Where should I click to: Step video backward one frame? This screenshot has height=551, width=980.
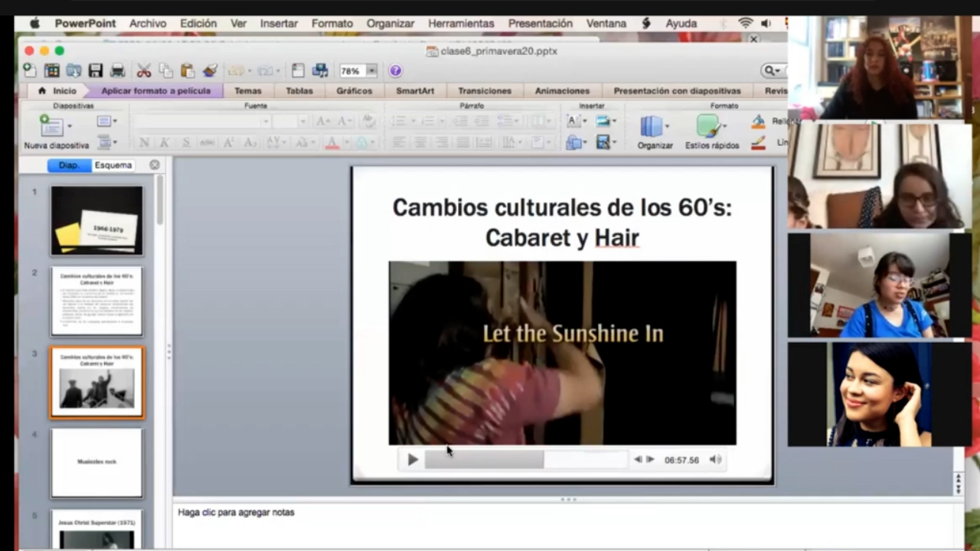coord(638,460)
